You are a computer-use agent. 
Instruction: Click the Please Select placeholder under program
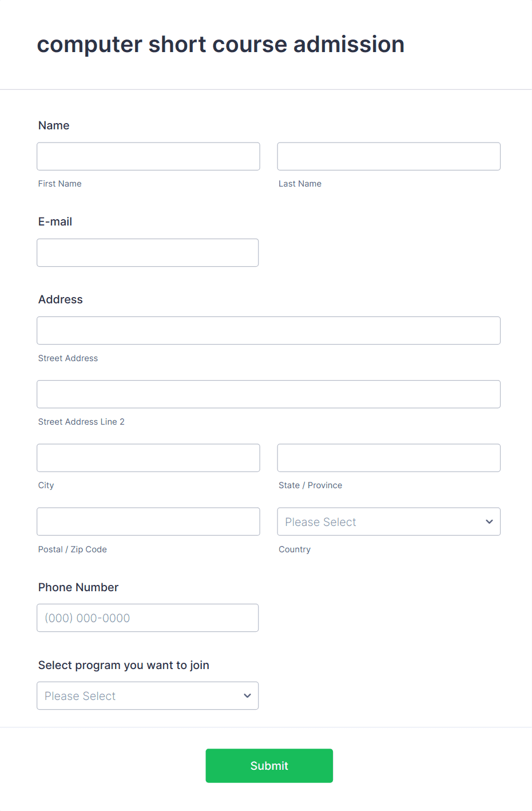(80, 695)
